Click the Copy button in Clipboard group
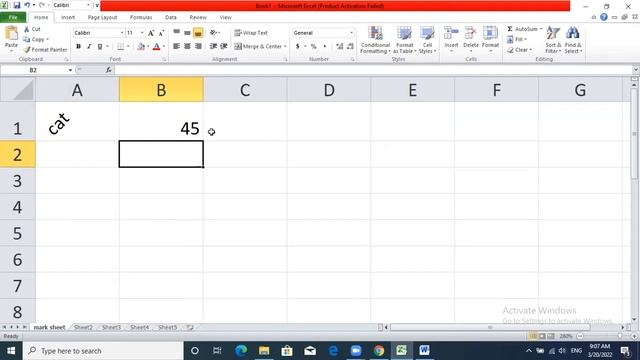This screenshot has width=640, height=360. [34, 39]
